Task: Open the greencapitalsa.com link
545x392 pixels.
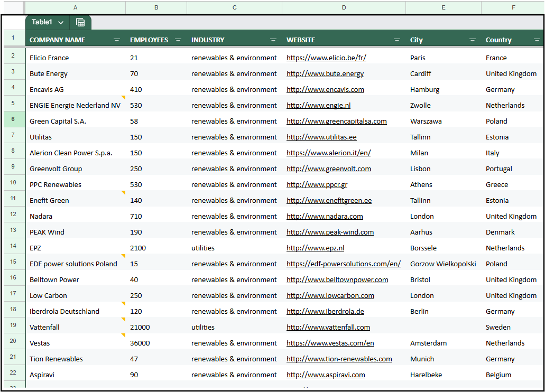Action: point(336,121)
